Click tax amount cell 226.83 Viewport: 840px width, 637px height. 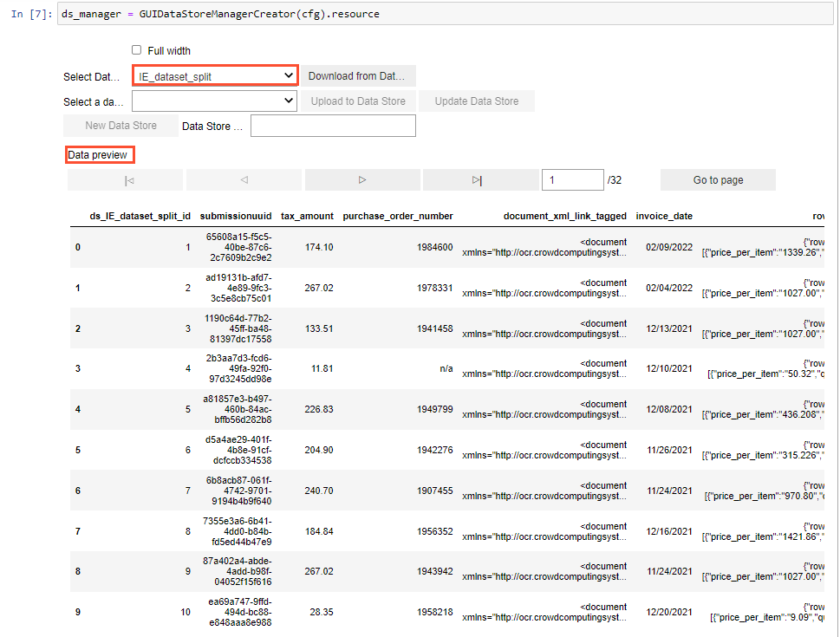tap(319, 409)
